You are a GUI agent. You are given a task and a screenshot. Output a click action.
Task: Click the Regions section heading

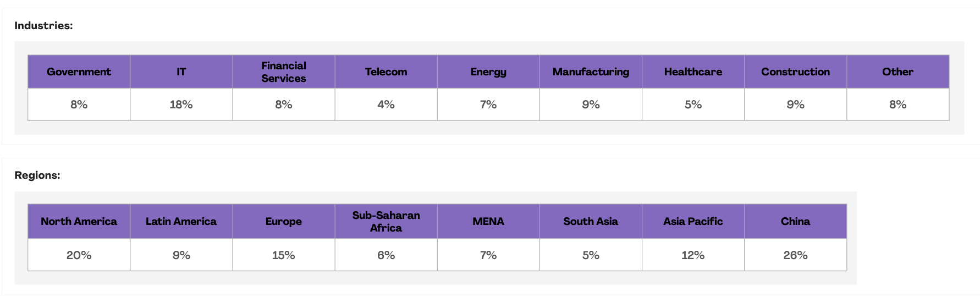coord(37,175)
